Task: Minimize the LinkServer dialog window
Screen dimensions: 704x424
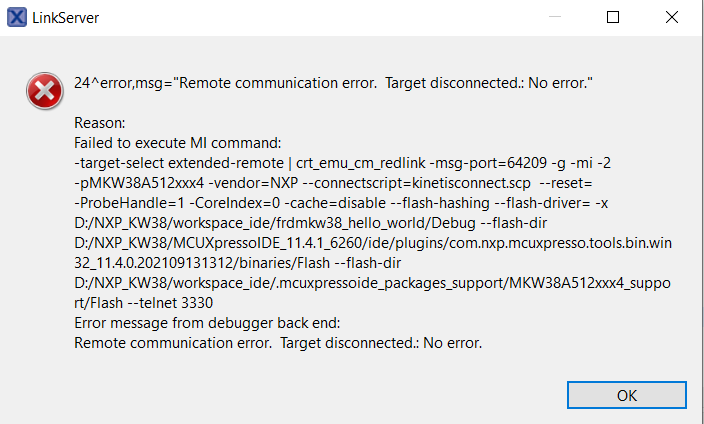Action: coord(557,17)
